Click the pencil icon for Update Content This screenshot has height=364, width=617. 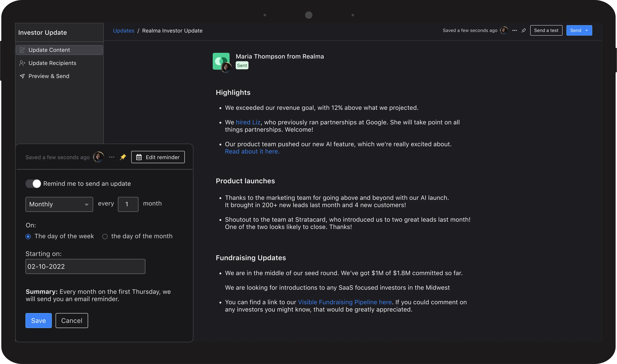[22, 50]
